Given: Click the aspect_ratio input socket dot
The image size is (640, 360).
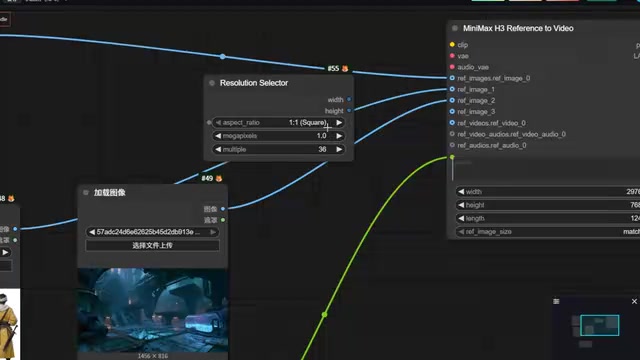Looking at the screenshot, I should click(209, 122).
